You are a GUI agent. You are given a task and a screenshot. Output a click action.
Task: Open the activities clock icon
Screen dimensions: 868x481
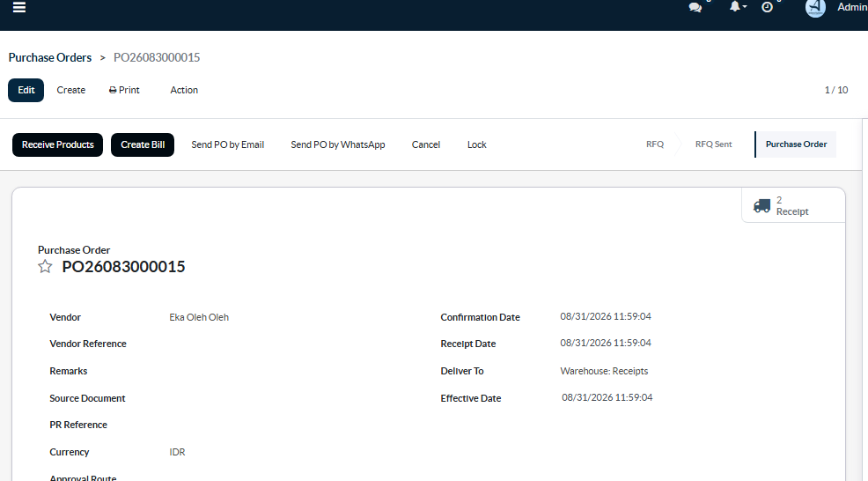tap(768, 7)
